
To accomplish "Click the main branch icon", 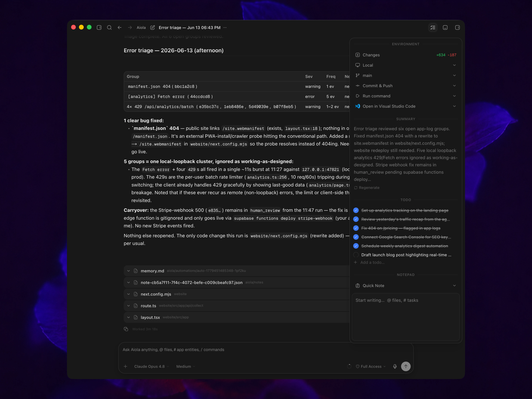I will coord(358,76).
